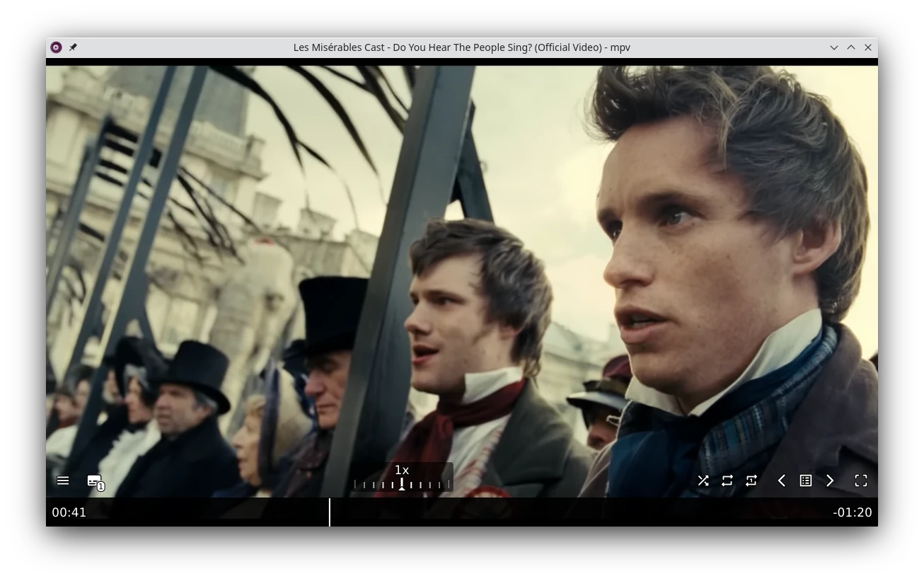
Task: Minimize the mpv window
Action: tap(834, 47)
